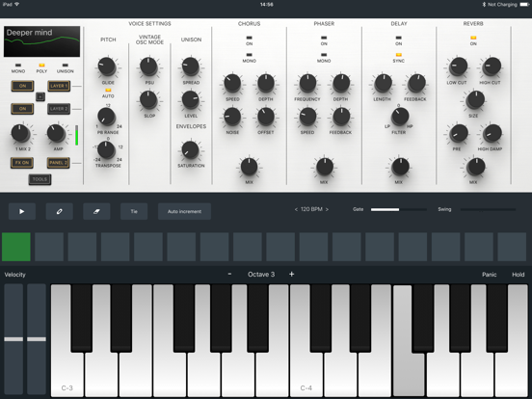Enable the Phaser MONO switch

(x=324, y=55)
